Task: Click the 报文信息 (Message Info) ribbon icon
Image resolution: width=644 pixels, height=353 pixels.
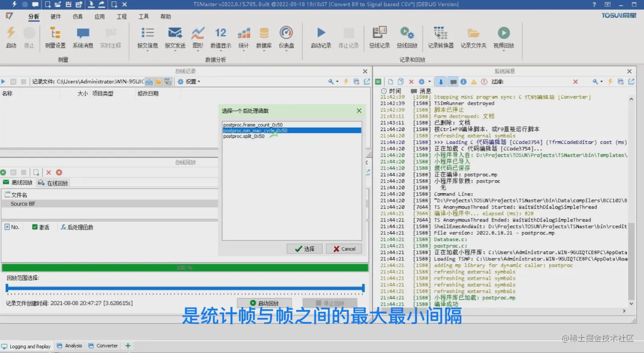Action: pos(148,32)
